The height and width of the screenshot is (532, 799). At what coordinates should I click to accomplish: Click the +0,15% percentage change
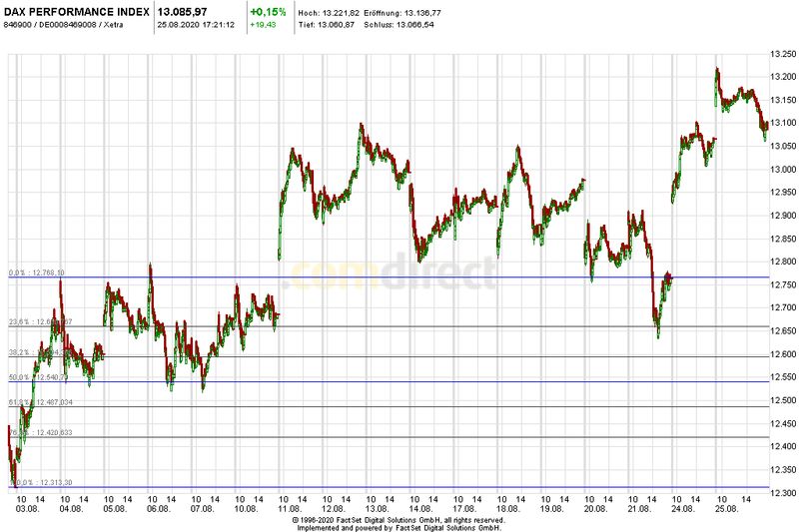pos(268,12)
